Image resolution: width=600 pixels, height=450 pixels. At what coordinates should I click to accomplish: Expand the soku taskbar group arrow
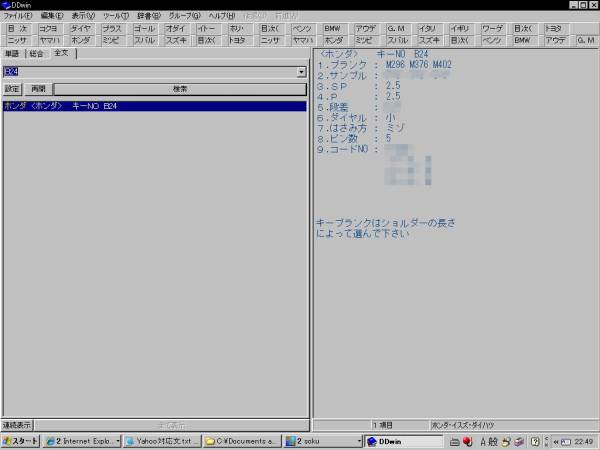pos(359,441)
